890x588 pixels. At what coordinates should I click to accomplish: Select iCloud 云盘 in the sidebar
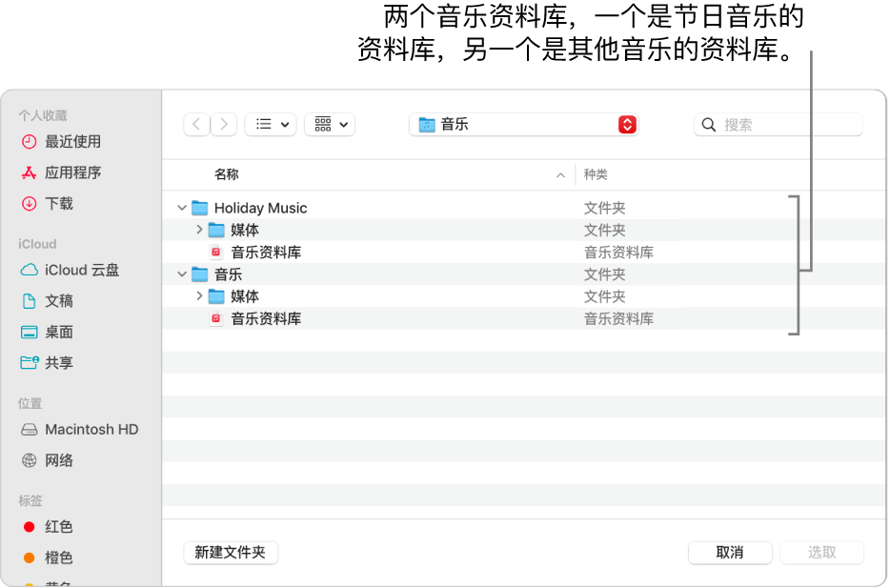[80, 270]
